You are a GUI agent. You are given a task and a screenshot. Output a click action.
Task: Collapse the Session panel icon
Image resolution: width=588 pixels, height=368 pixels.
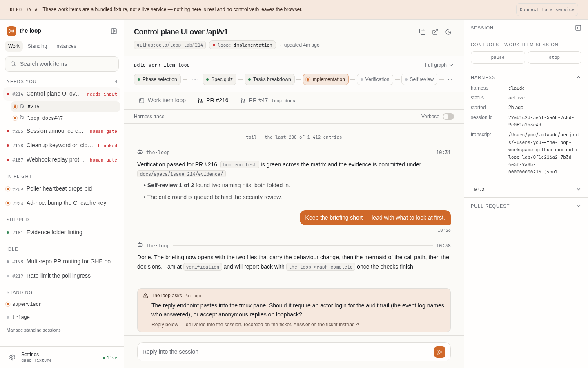[x=578, y=28]
